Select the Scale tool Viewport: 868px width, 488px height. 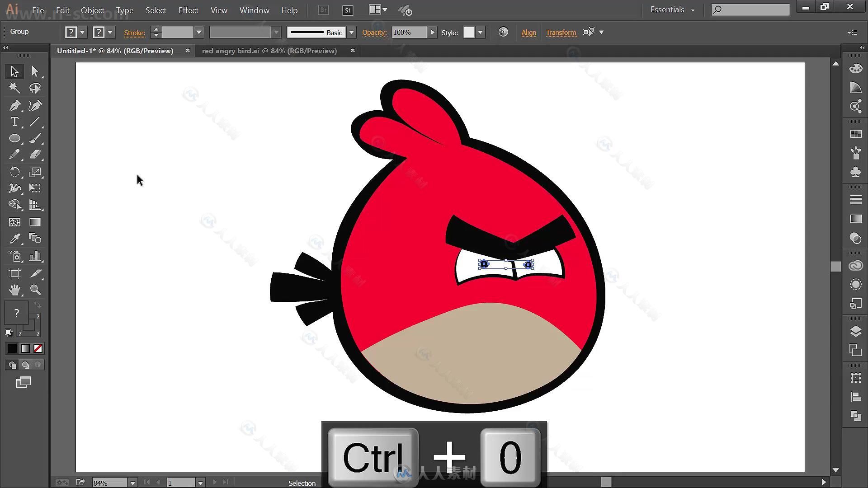coord(35,172)
